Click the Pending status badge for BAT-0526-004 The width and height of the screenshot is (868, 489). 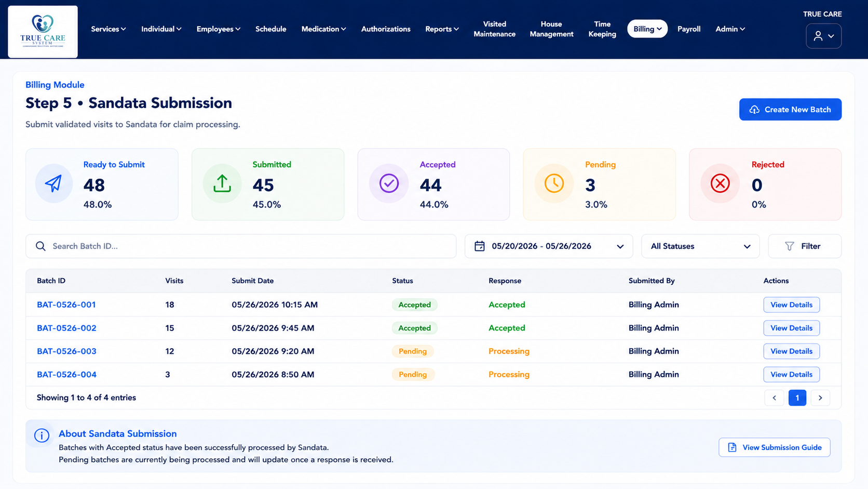pyautogui.click(x=413, y=374)
